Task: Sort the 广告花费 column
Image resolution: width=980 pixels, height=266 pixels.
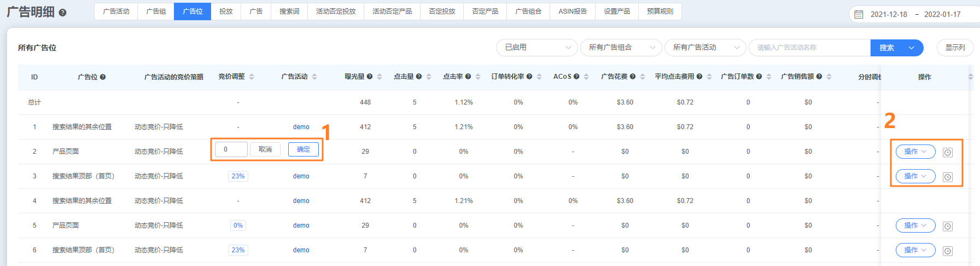Action: [643, 77]
